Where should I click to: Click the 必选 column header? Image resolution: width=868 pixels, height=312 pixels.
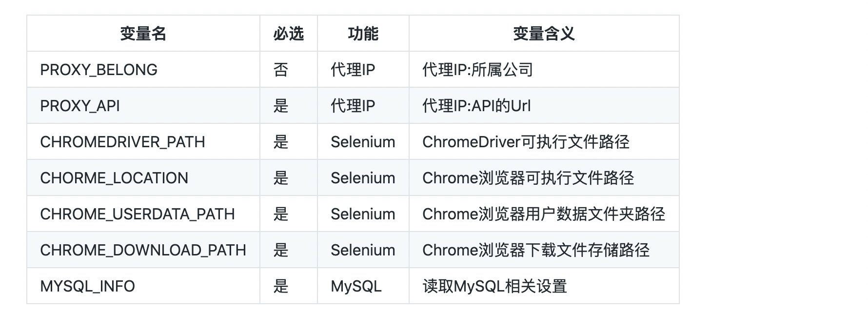coord(288,34)
